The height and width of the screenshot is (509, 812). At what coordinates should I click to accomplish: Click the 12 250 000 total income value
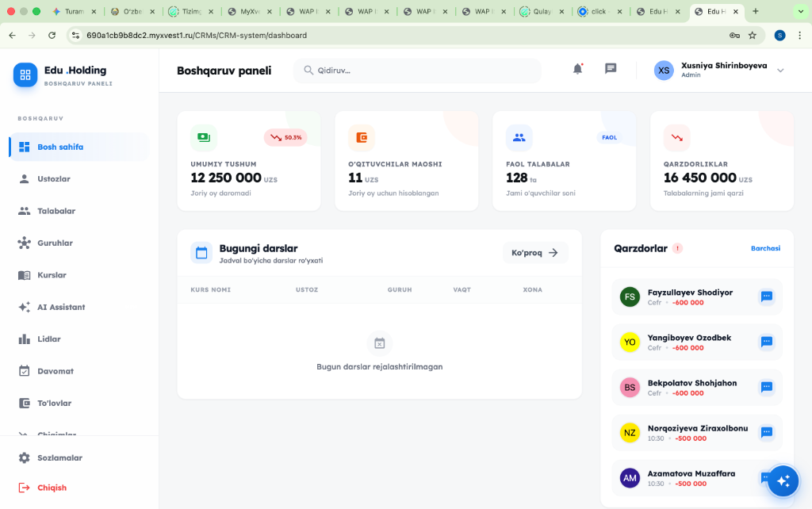(226, 178)
